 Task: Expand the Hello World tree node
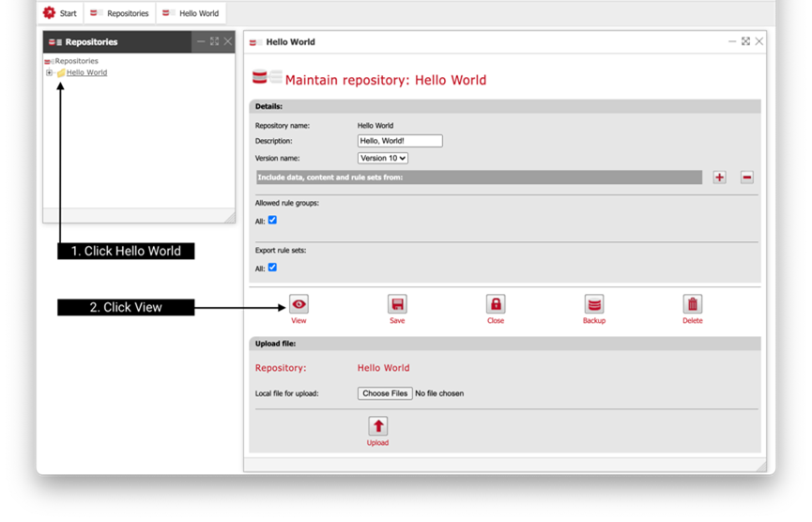coord(50,73)
